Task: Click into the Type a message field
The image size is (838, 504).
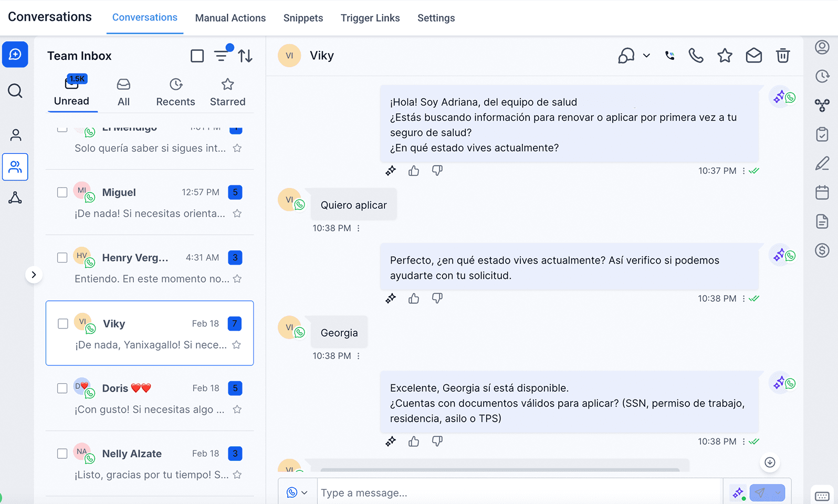Action: [520, 492]
